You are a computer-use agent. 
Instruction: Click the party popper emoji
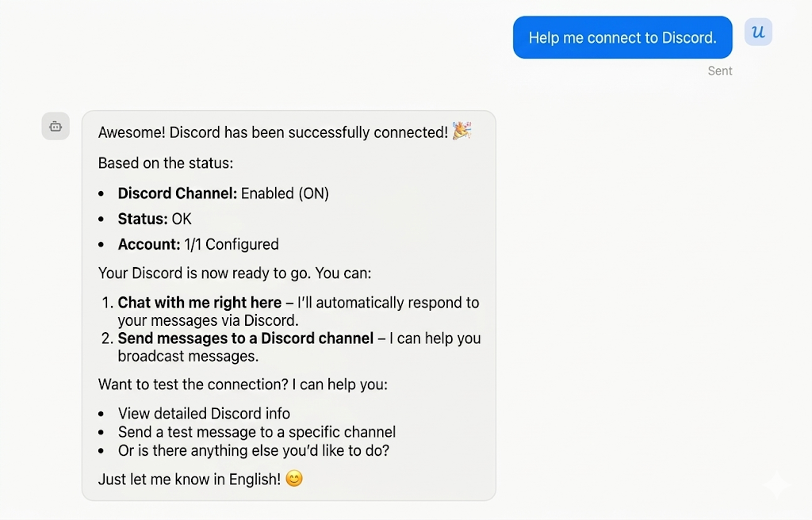tap(462, 132)
